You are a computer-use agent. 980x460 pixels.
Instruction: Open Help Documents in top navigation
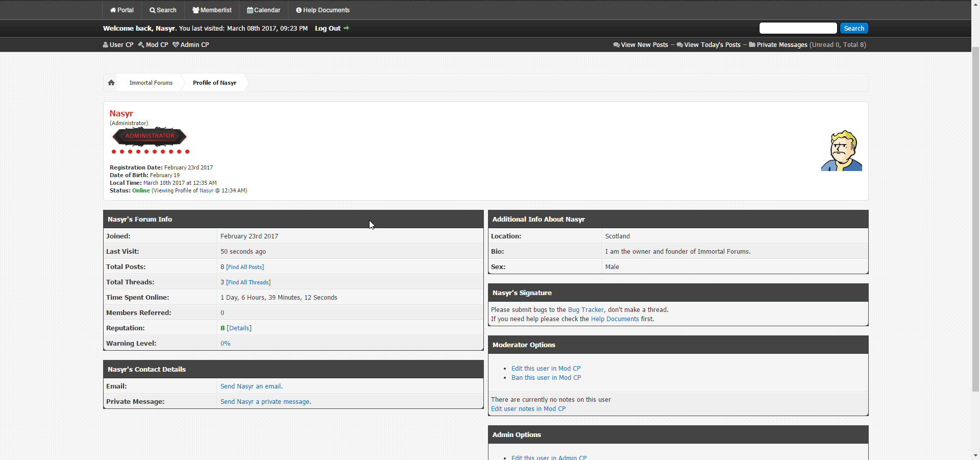coord(323,10)
